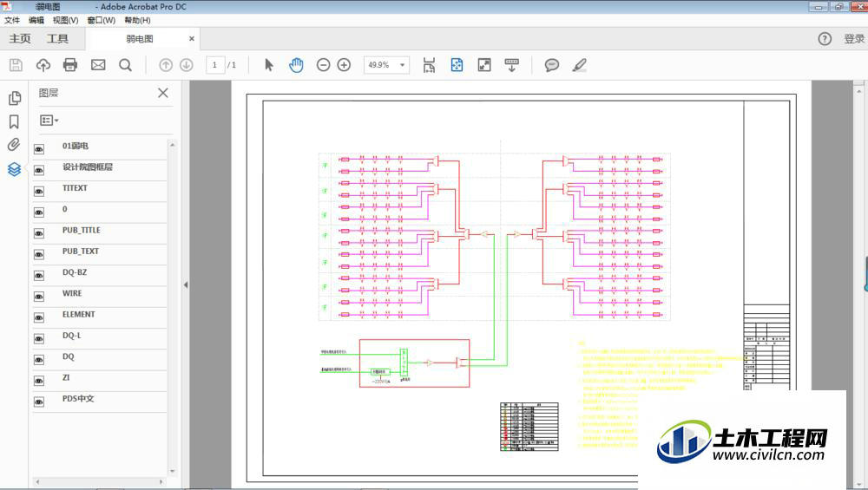Open attachments paperclip sidebar icon
The width and height of the screenshot is (868, 490).
14,145
